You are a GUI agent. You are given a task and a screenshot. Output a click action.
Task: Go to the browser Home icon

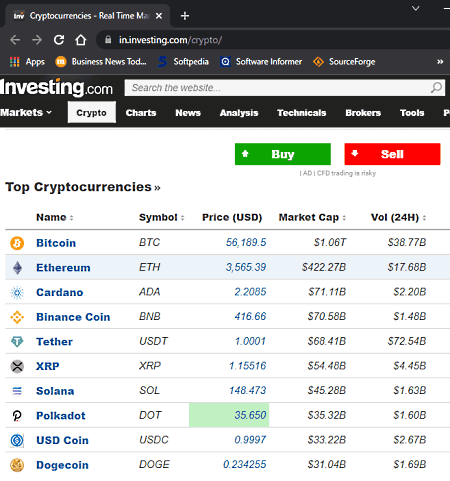tap(81, 40)
